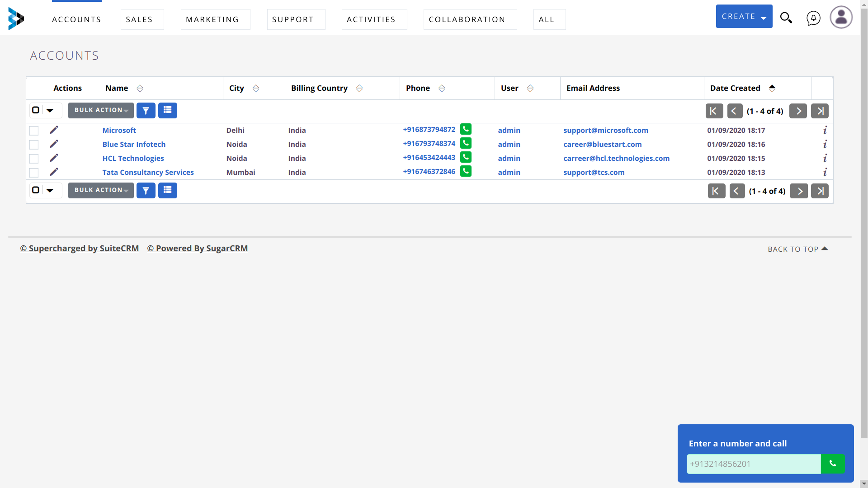The width and height of the screenshot is (868, 488).
Task: Open the ACCOUNTS tab
Action: tap(76, 19)
